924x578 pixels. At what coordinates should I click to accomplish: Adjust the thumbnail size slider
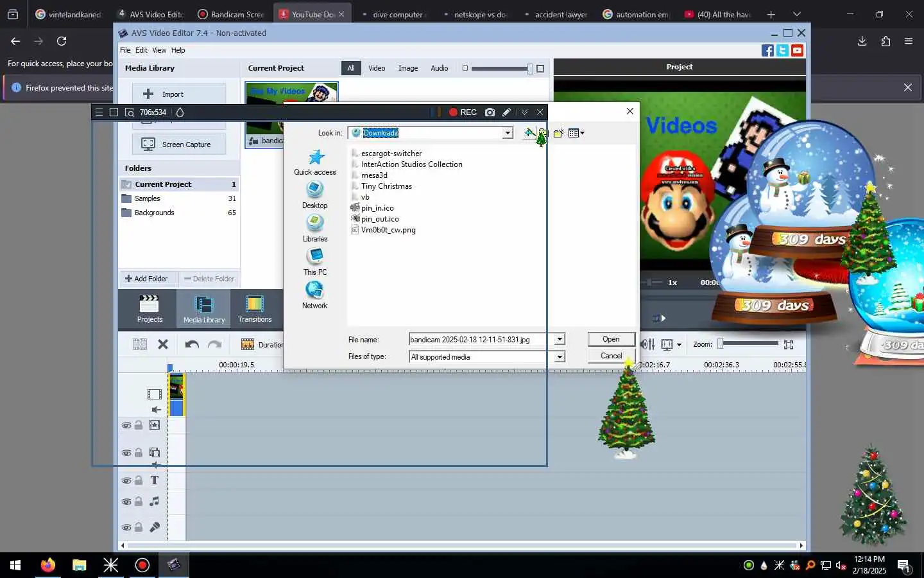(x=503, y=69)
